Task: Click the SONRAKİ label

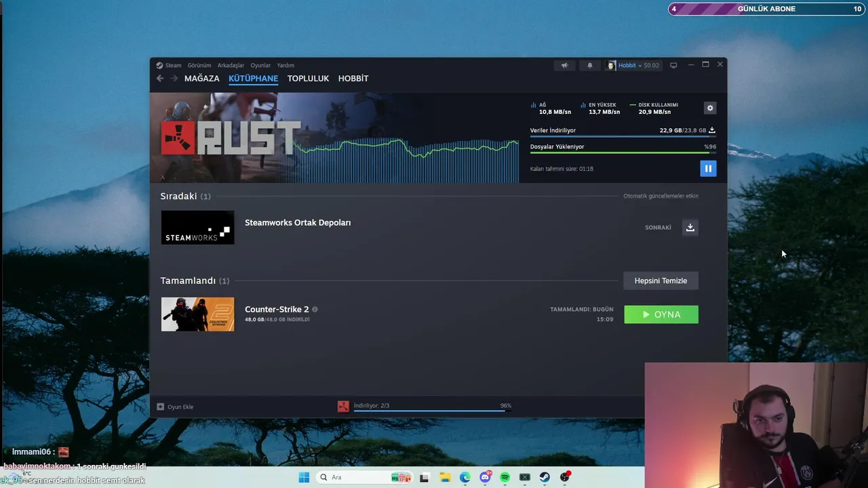Action: click(658, 228)
